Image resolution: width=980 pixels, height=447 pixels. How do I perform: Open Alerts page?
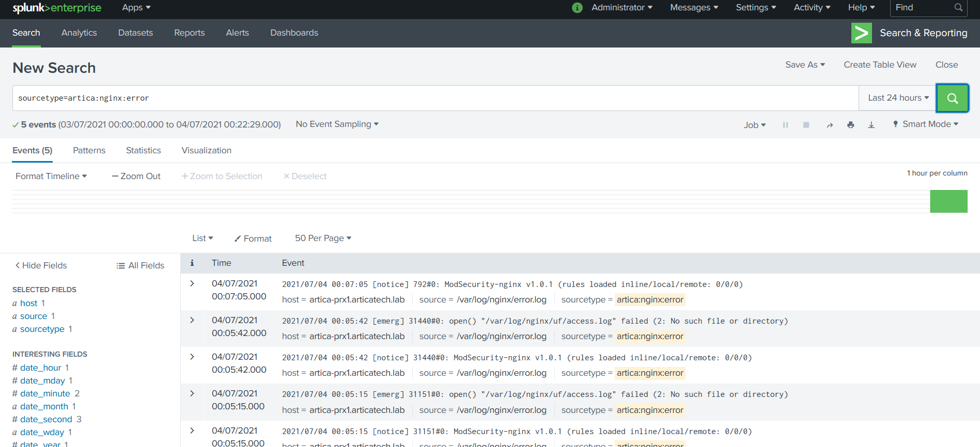[238, 33]
